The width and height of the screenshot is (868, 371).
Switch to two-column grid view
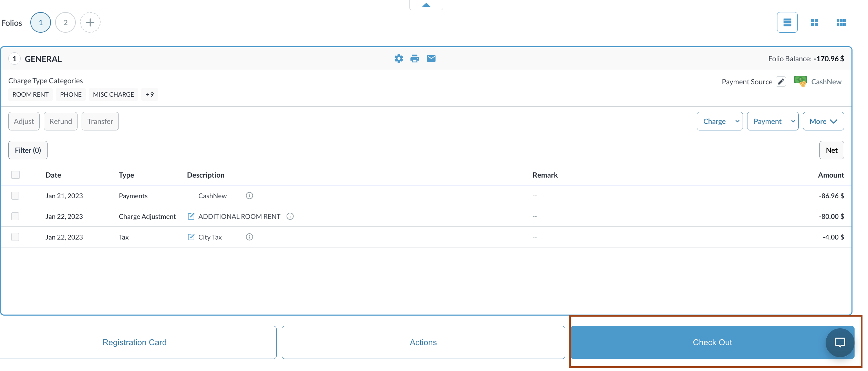(814, 23)
